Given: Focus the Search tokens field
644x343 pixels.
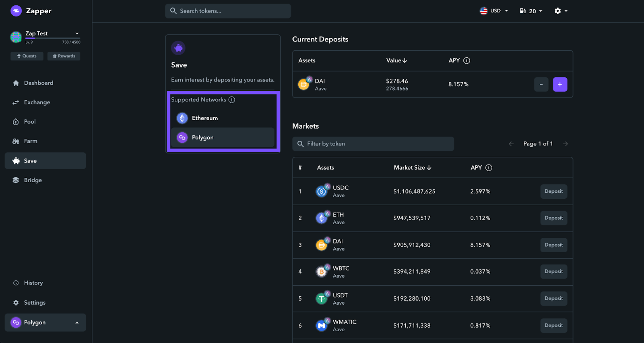Looking at the screenshot, I should 228,11.
